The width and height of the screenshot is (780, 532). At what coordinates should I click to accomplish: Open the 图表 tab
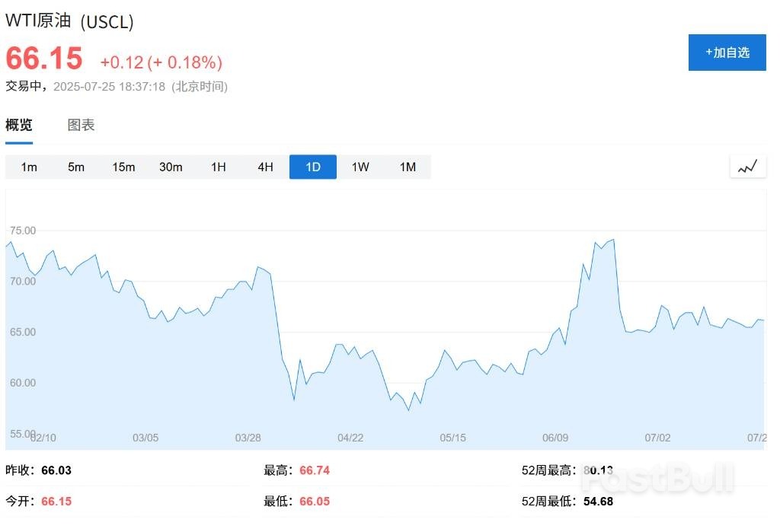81,126
